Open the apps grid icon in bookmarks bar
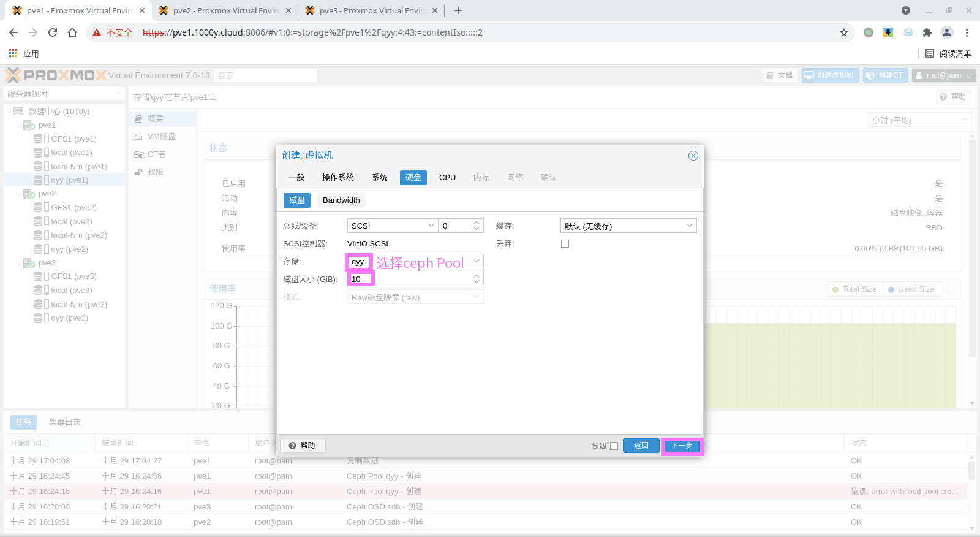Screen dimensions: 980x537 [x=13, y=53]
